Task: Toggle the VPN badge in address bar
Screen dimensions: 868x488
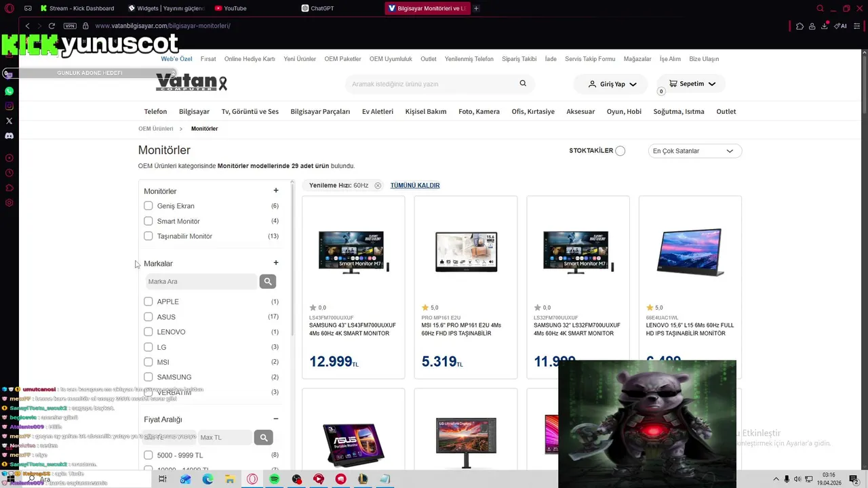Action: [x=70, y=26]
